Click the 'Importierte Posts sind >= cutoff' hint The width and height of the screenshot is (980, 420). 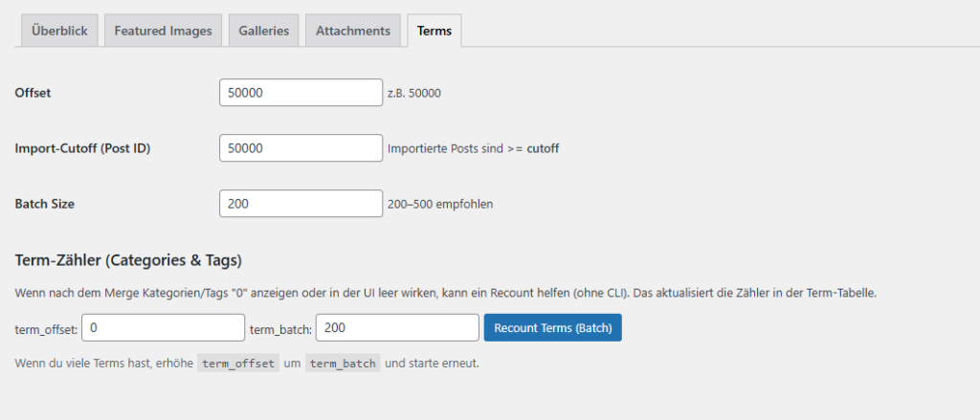473,149
